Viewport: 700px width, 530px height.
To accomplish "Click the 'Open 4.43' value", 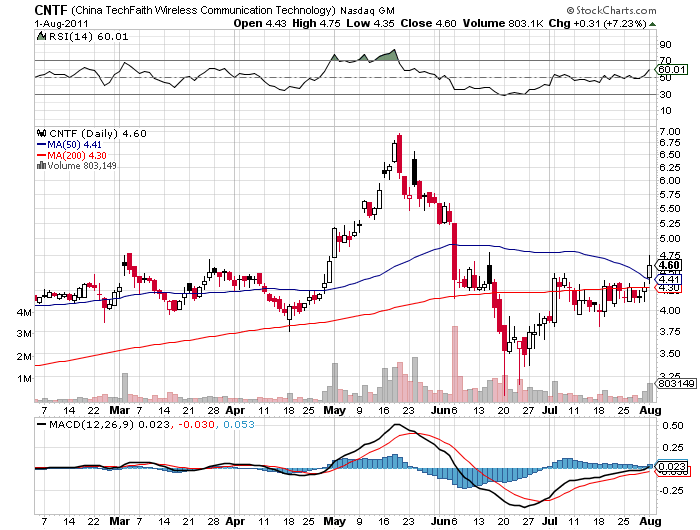I will (x=260, y=23).
